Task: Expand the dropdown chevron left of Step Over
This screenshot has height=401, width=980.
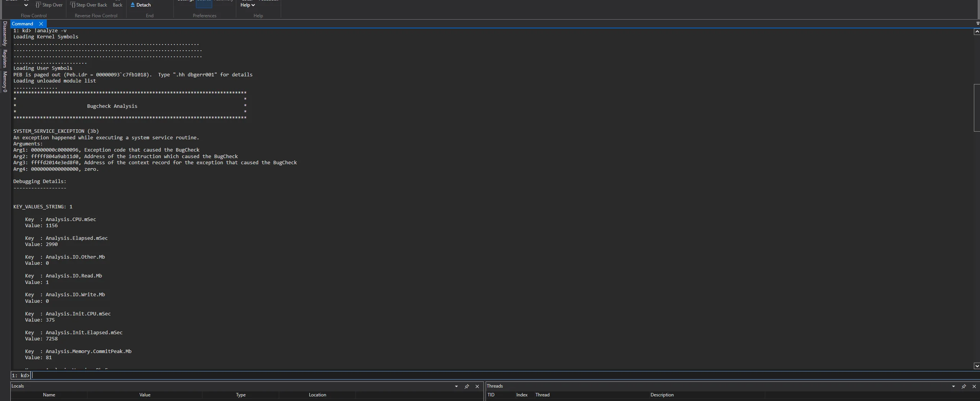Action: [26, 5]
